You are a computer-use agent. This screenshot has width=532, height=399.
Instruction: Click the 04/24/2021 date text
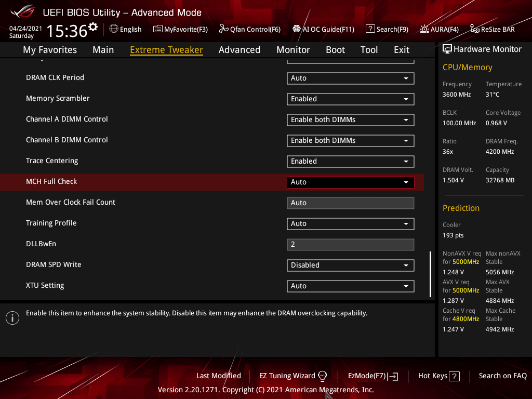25,29
